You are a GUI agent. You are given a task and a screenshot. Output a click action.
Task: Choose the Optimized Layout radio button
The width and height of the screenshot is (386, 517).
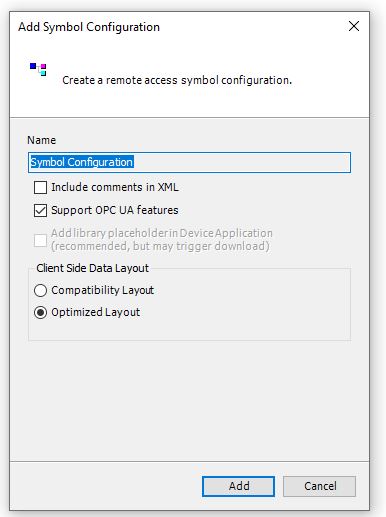[40, 313]
